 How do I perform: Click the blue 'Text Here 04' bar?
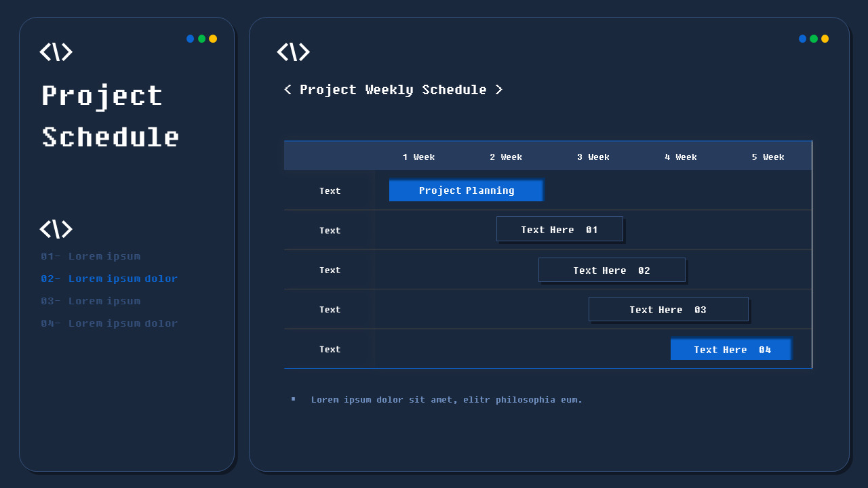click(x=730, y=350)
